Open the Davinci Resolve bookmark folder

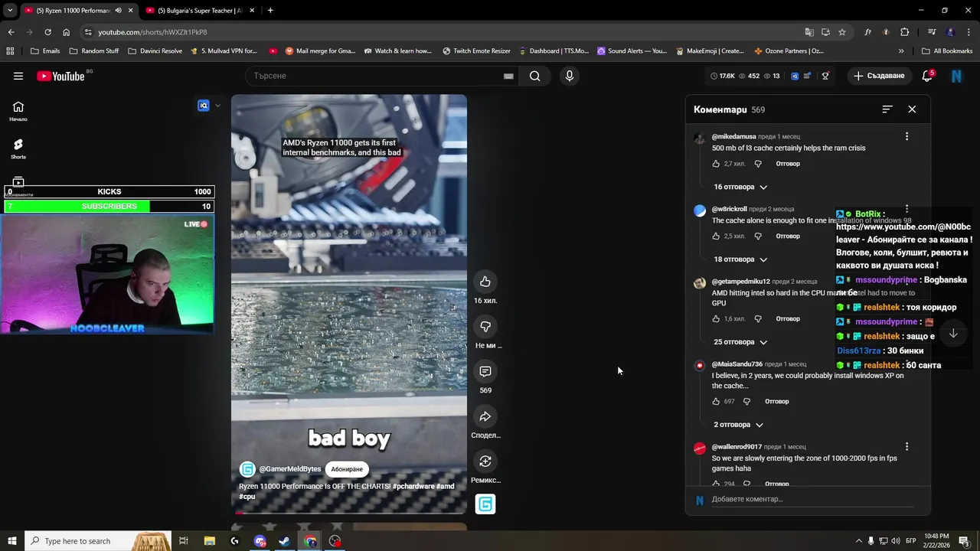coord(155,51)
